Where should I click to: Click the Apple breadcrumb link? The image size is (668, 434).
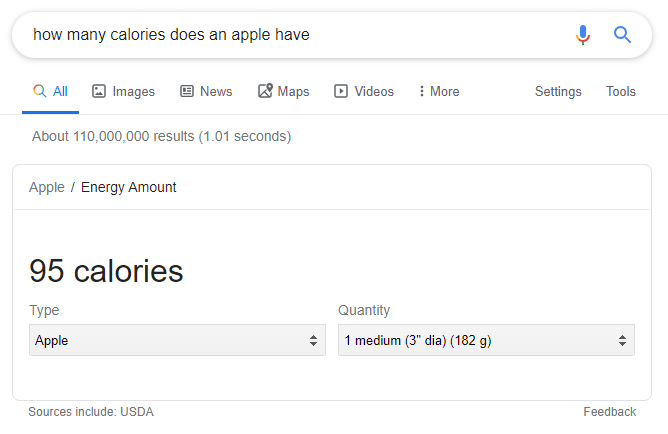[x=47, y=187]
